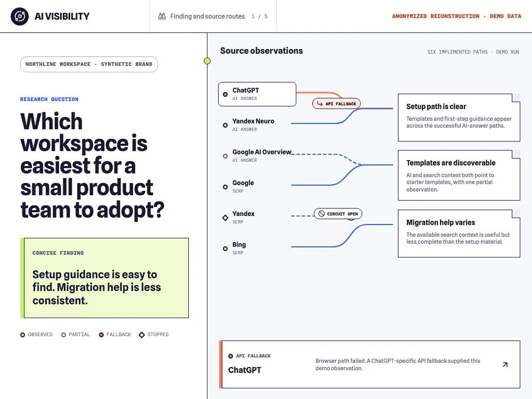Click the AI Visibility orbit logo

[19, 16]
